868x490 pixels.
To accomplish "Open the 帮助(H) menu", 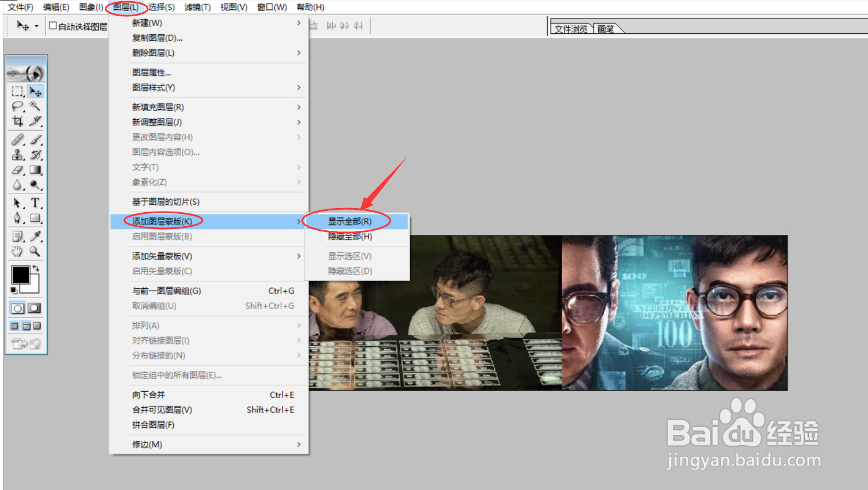I will click(310, 7).
